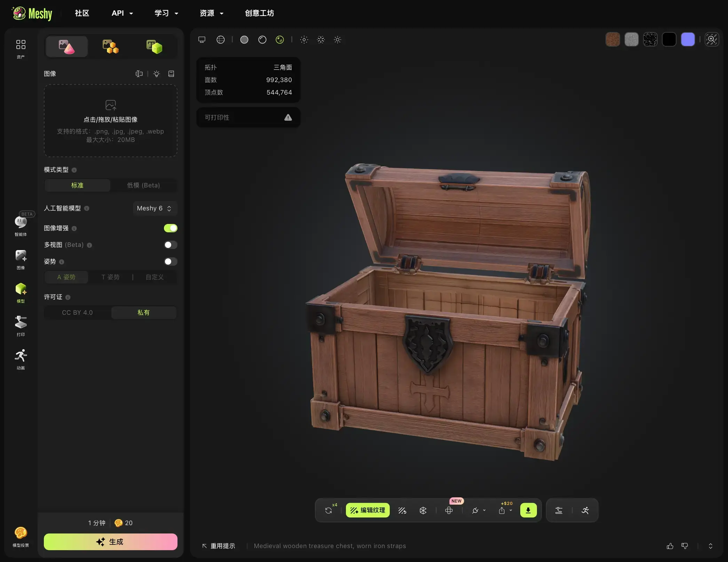Screen dimensions: 728x562
Task: Switch to the 低模 (Beta) mode tab
Action: pyautogui.click(x=143, y=185)
